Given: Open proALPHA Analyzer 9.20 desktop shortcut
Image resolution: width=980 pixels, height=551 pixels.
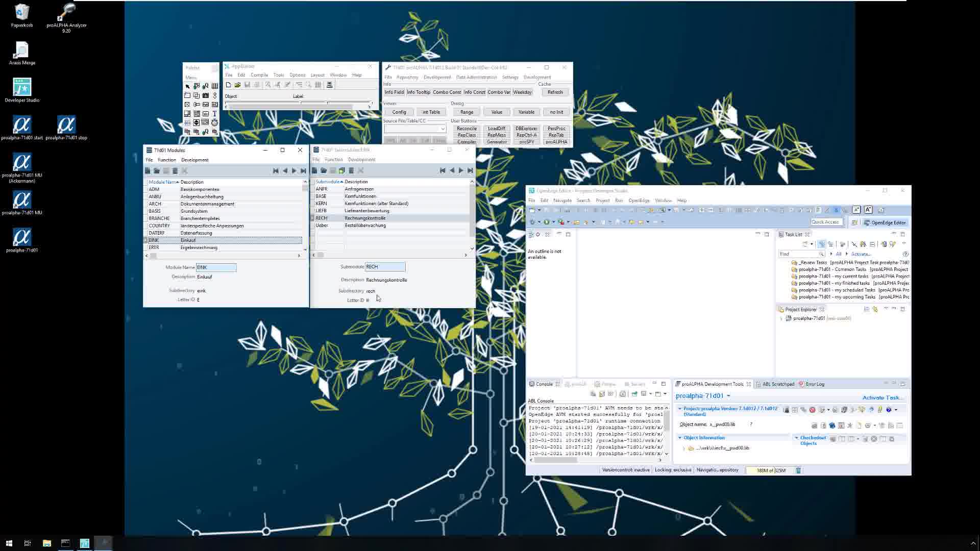Looking at the screenshot, I should coord(66,18).
